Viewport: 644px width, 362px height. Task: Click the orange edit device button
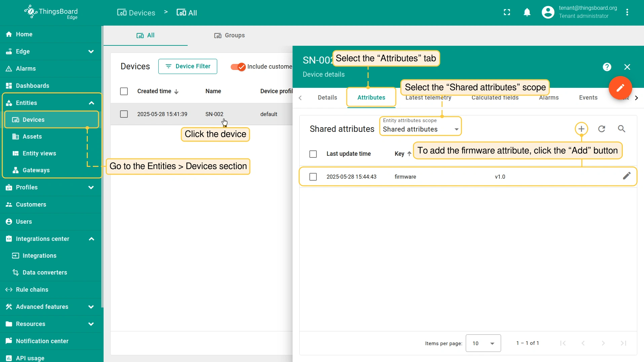[x=620, y=88]
